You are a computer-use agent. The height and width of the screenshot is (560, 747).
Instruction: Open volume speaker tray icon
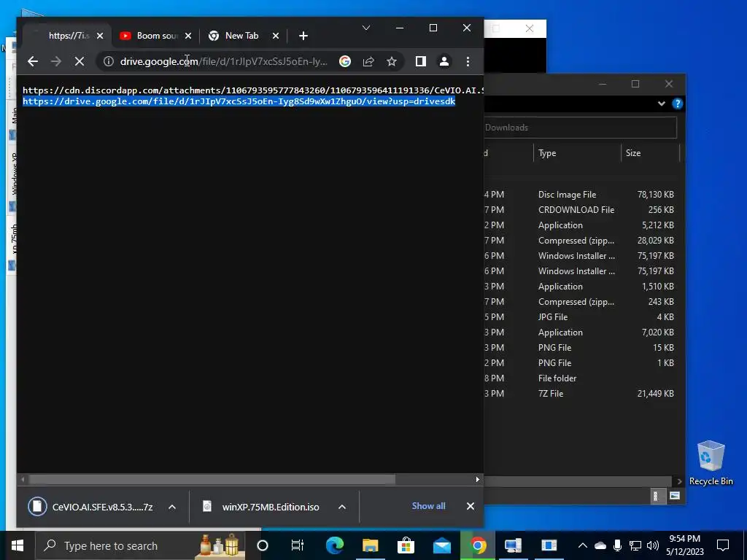pyautogui.click(x=653, y=545)
